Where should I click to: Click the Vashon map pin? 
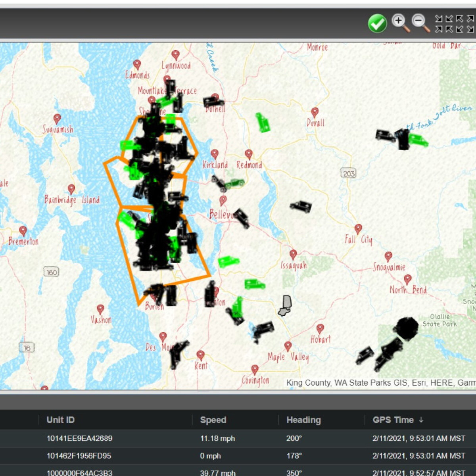(100, 309)
